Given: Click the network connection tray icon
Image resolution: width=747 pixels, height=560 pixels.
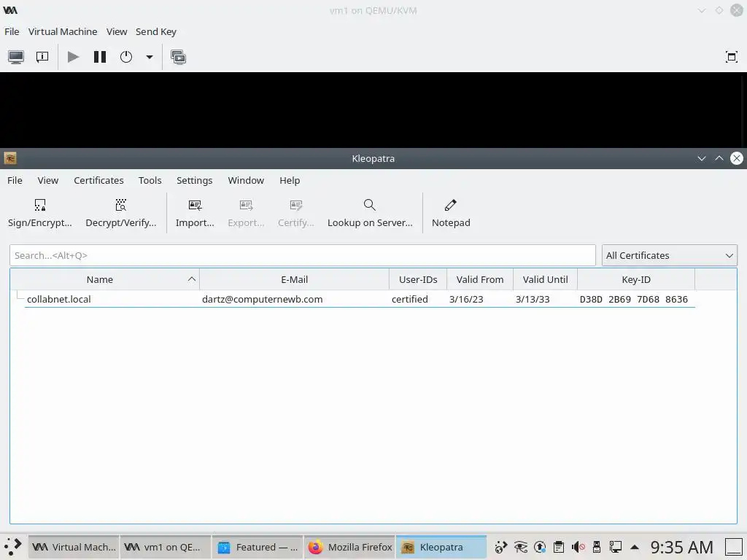Looking at the screenshot, I should [616, 547].
